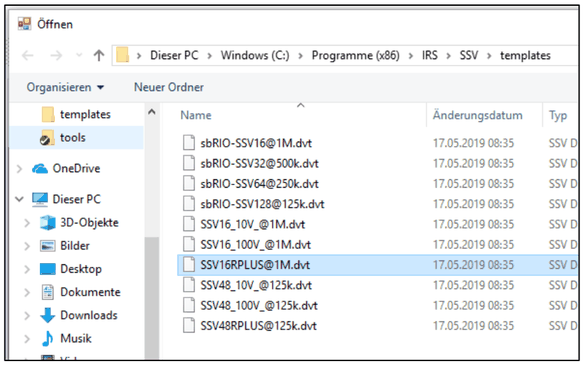Expand chevron after Programme (x86) in breadcrumb
Screen dimensions: 584x365
coord(410,56)
